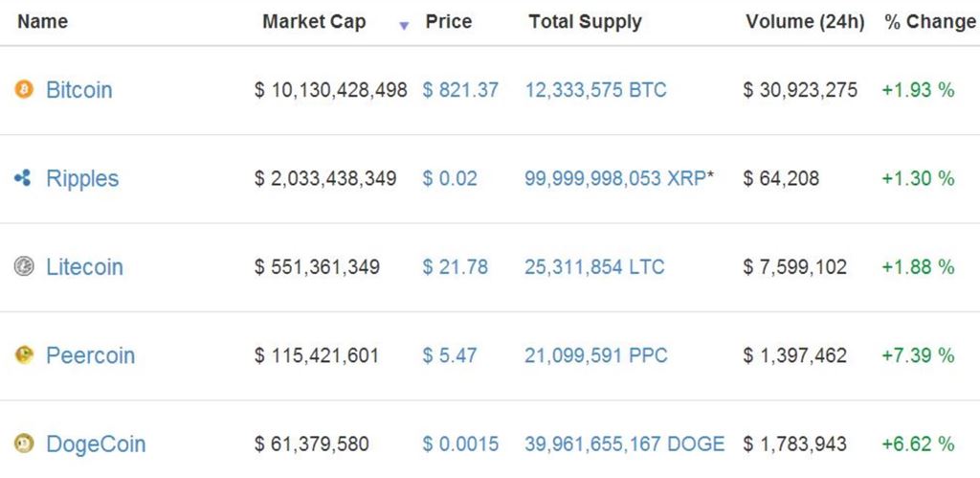The height and width of the screenshot is (478, 980).
Task: Sort table by Name column header
Action: (x=42, y=22)
